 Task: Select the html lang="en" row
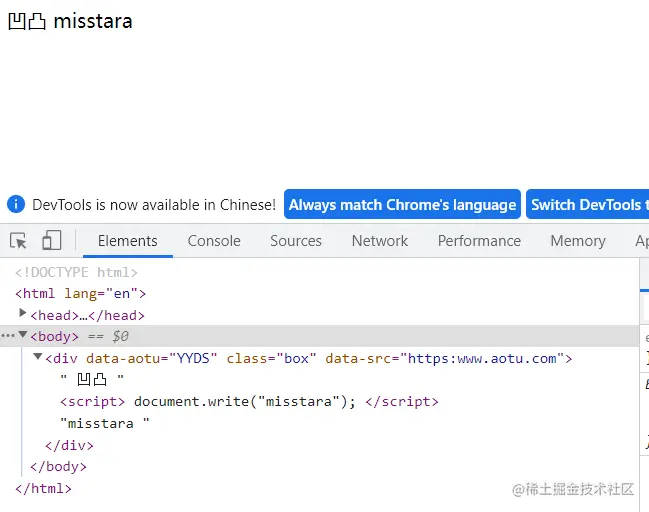tap(81, 293)
